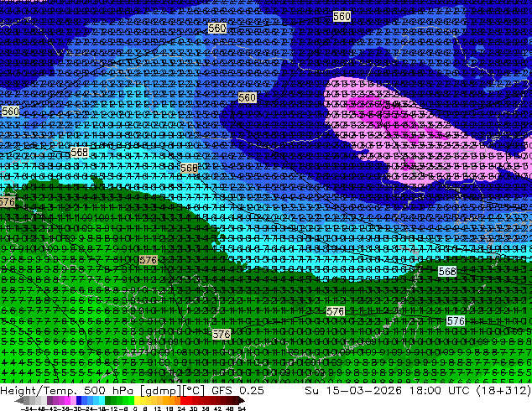
Task: Select the bright red swatch in legend
Action: (183, 400)
